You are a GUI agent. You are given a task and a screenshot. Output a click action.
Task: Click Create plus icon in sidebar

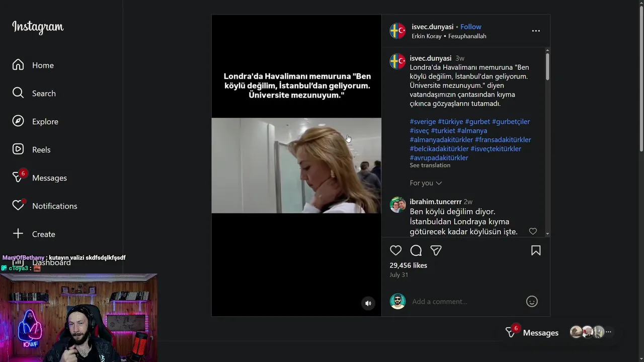18,234
